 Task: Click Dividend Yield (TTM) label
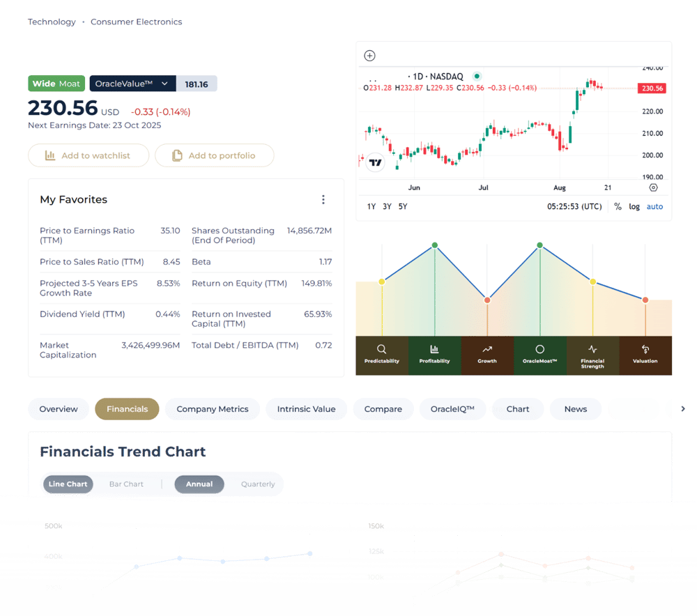point(82,314)
